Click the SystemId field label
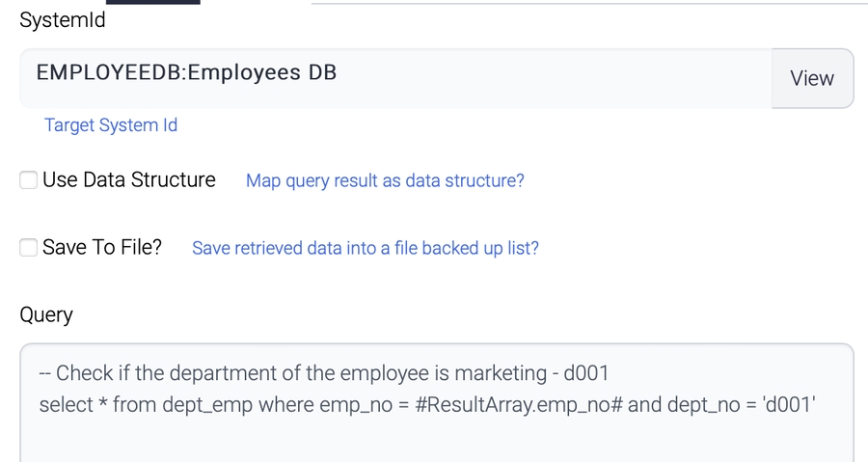The image size is (868, 462). pos(63,20)
